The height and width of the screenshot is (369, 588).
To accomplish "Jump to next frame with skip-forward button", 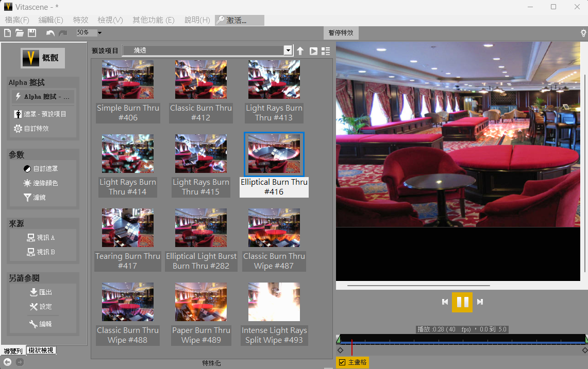I will (x=480, y=302).
